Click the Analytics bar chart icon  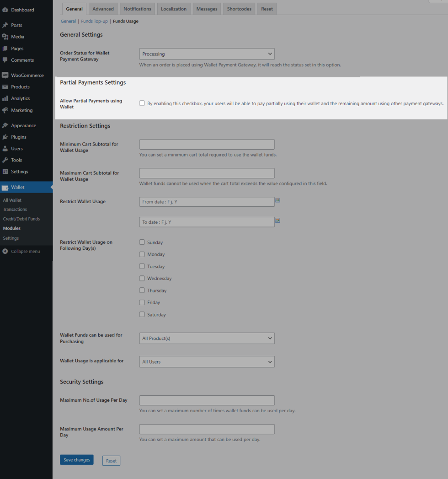pos(5,98)
